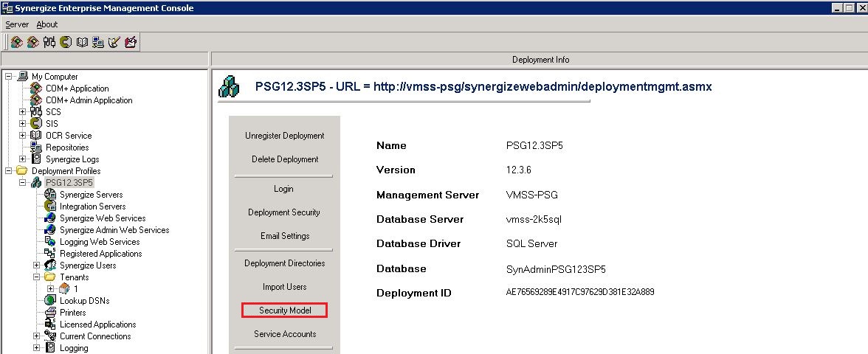Collapse the PSG12.3SP5 deployment node
Viewport: 868px width, 354px height.
(23, 183)
